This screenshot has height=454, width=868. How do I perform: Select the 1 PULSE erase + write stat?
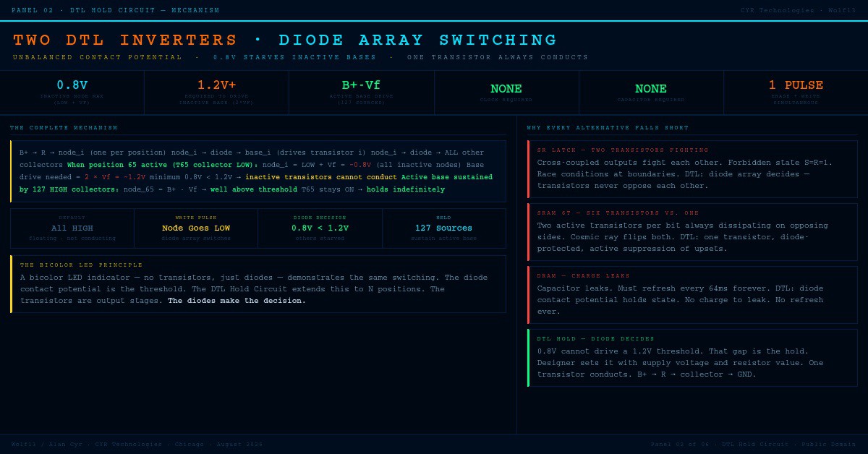(x=796, y=93)
